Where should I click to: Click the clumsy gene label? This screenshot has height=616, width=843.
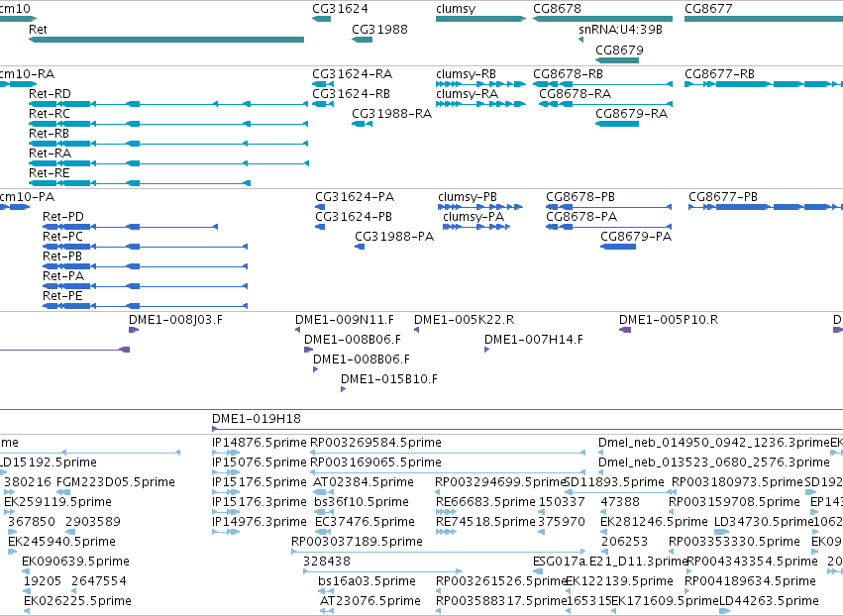point(456,9)
